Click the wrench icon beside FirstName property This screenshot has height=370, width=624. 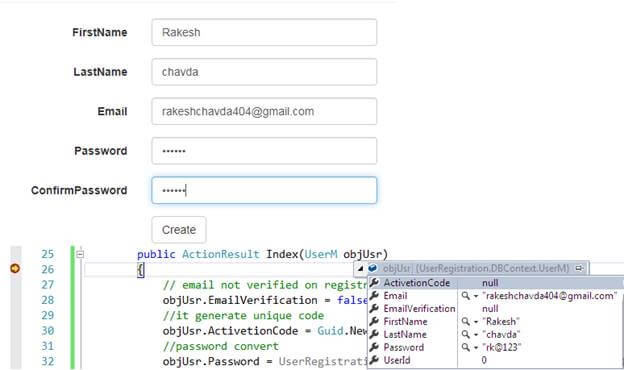point(374,321)
